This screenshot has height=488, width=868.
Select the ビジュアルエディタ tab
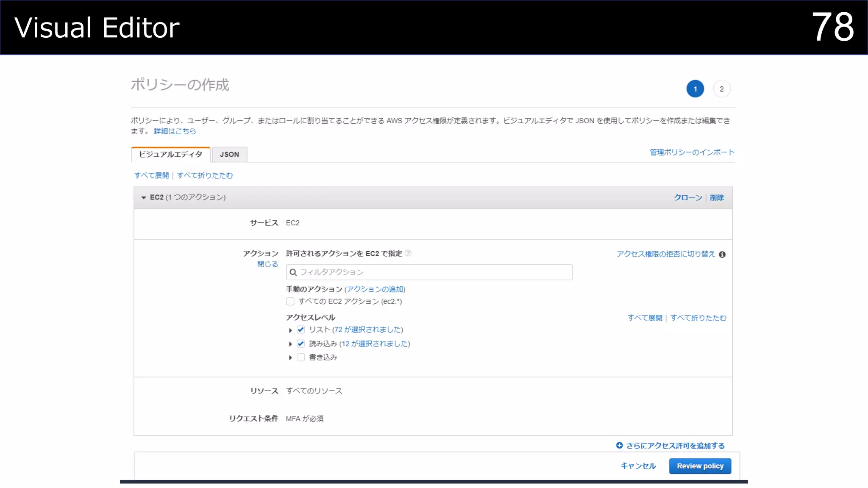click(170, 155)
